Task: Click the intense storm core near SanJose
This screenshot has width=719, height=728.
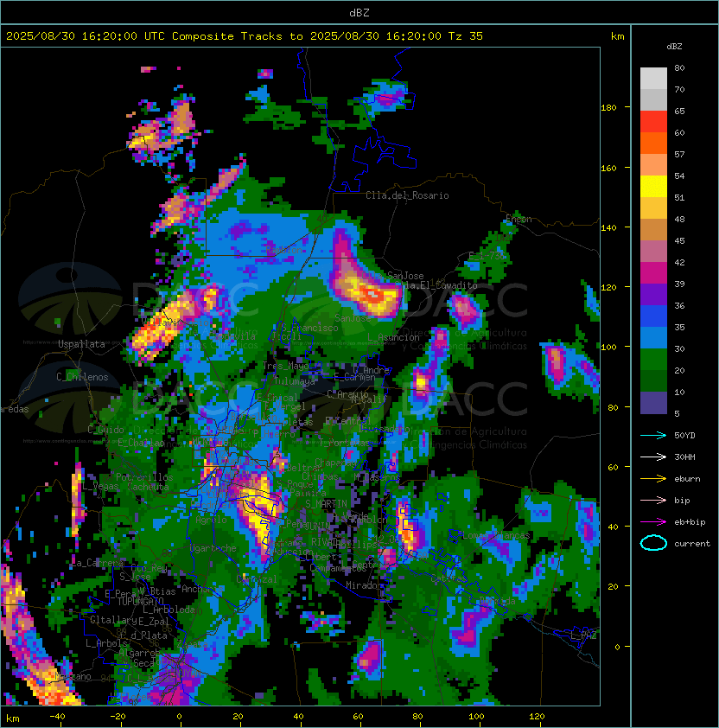Action: coord(372,294)
